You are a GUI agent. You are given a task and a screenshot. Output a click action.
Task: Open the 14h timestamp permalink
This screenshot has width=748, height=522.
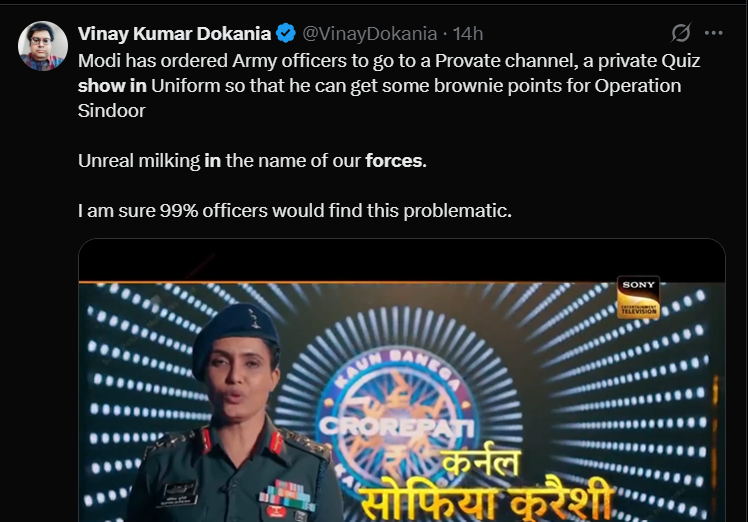(x=468, y=33)
